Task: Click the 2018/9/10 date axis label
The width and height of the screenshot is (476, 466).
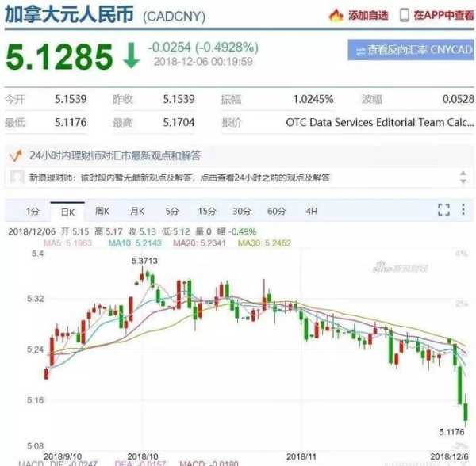Action: coord(63,456)
